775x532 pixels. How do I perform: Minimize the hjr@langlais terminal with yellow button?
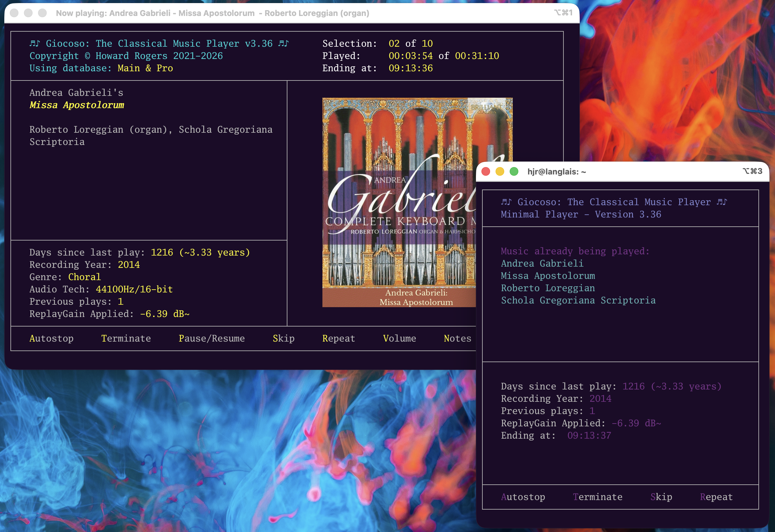tap(500, 171)
